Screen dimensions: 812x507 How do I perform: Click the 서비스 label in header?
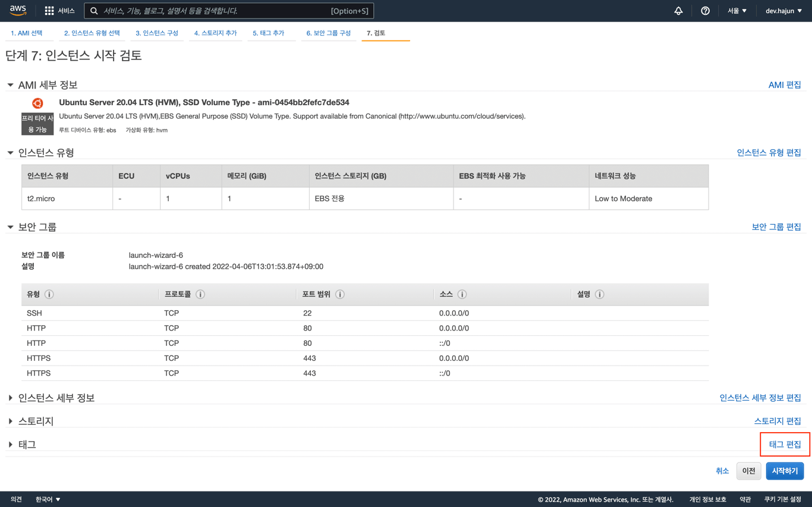tap(66, 11)
